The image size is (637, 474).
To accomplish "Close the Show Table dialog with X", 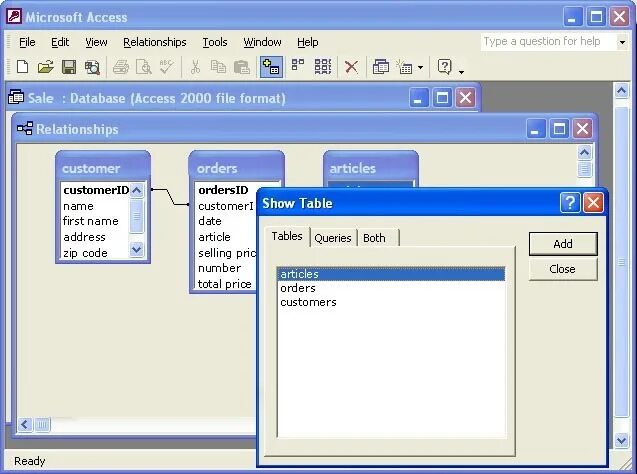I will (593, 202).
